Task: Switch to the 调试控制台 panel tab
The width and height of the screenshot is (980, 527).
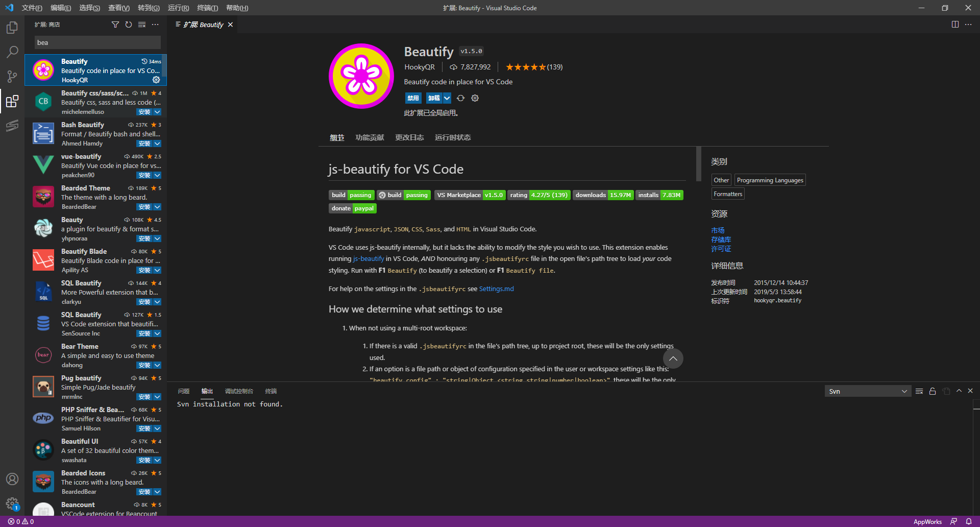Action: (x=239, y=391)
